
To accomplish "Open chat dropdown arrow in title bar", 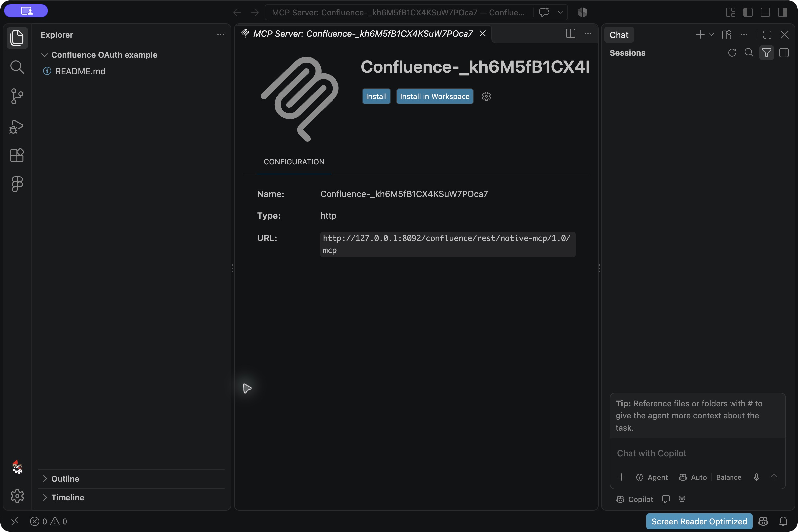I will (560, 12).
